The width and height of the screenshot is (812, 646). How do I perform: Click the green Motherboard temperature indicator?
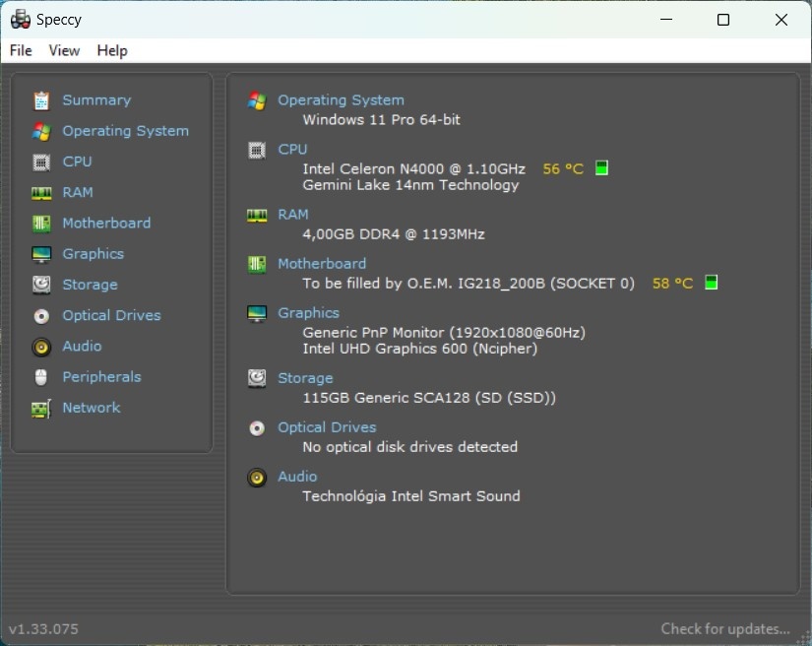(709, 283)
